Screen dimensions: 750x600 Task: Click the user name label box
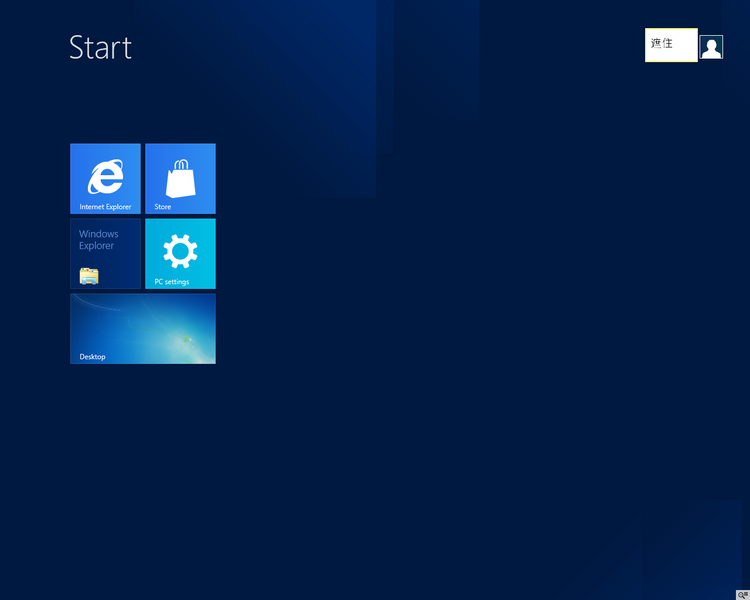point(671,45)
